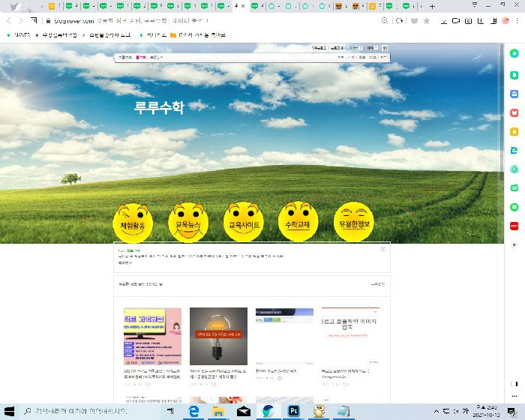Bookmark this page with star icon
525x420 pixels.
pyautogui.click(x=426, y=20)
